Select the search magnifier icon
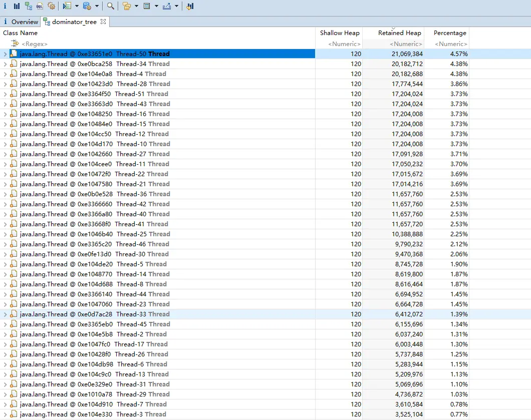The height and width of the screenshot is (420, 531). click(x=110, y=6)
